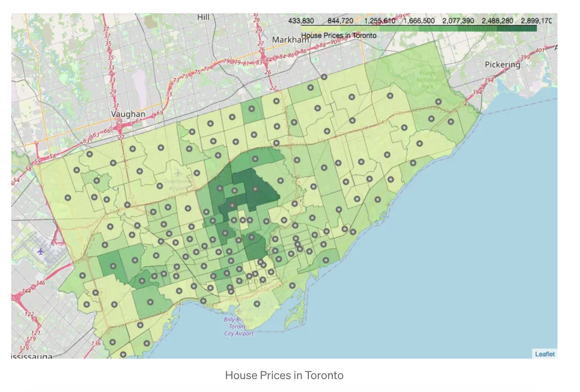This screenshot has width=580, height=392.
Task: Click the 2,899,170 legend value
Action: [x=536, y=20]
